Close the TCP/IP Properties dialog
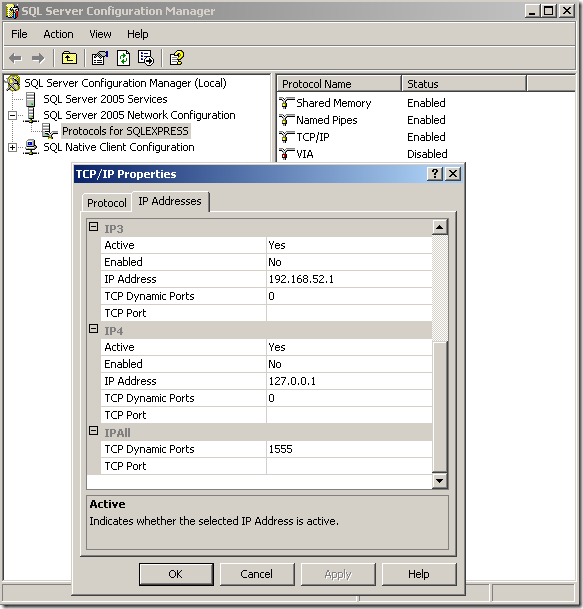 [453, 174]
